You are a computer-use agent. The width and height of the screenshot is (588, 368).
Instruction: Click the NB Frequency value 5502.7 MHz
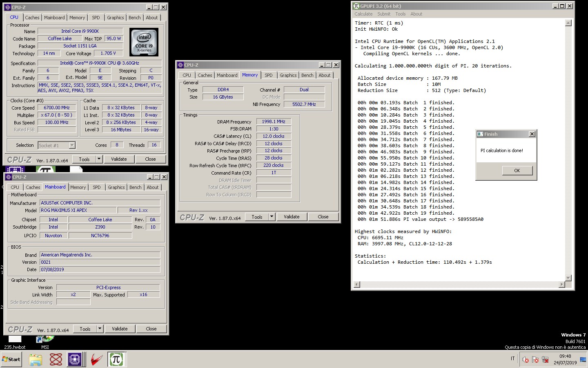point(304,105)
